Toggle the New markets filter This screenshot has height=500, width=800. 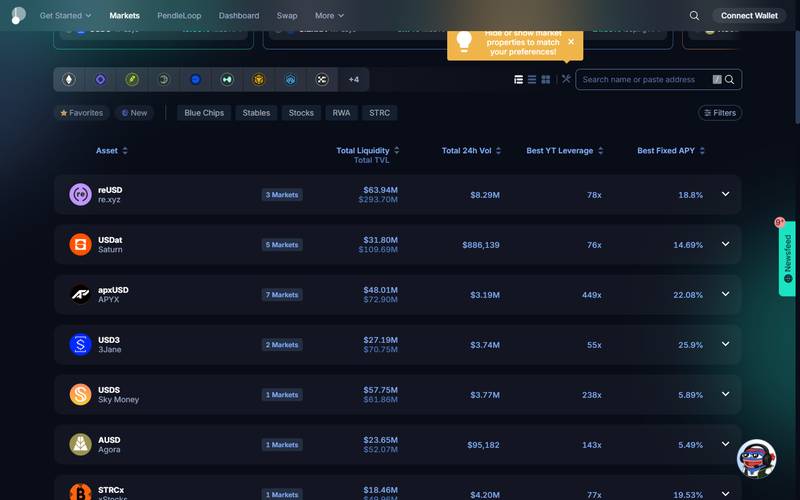(134, 113)
